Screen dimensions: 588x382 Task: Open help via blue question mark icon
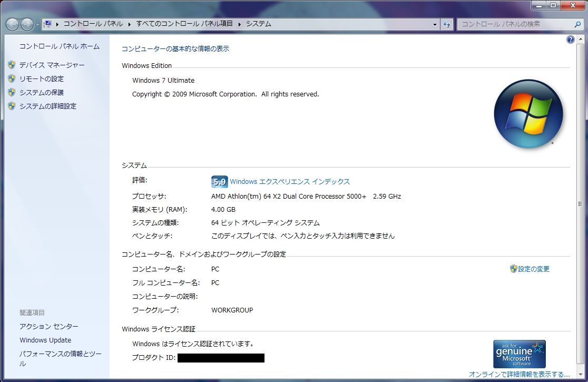coord(571,40)
